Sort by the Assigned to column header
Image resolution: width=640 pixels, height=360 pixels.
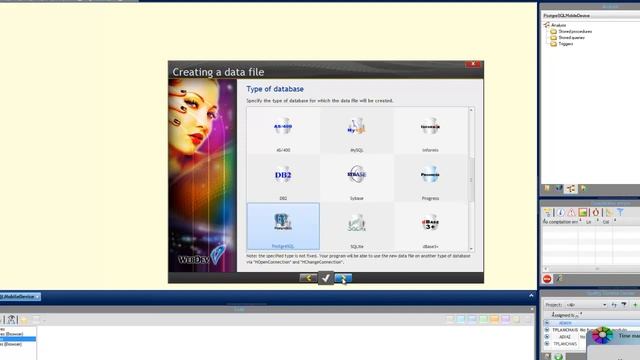click(x=566, y=315)
